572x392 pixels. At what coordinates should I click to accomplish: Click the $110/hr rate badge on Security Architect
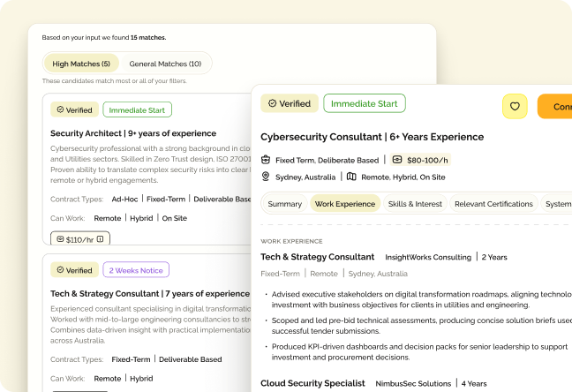tap(80, 238)
